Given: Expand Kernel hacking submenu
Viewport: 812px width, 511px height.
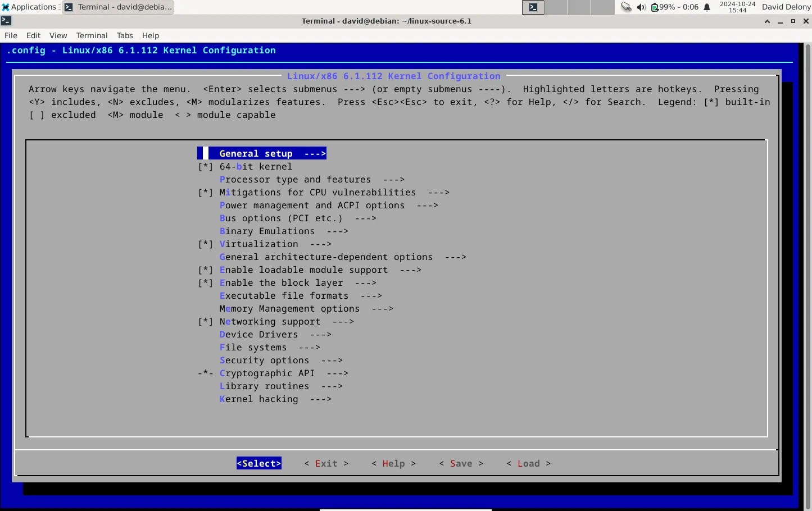Looking at the screenshot, I should [275, 399].
